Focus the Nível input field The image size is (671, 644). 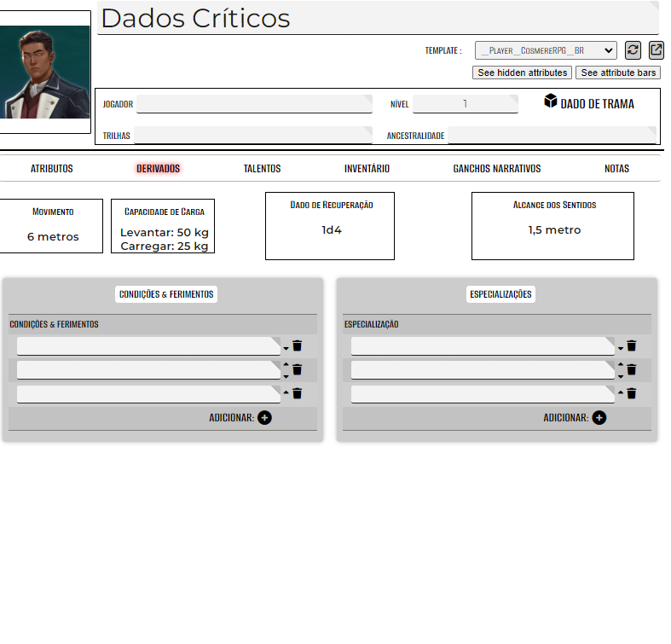pyautogui.click(x=466, y=104)
